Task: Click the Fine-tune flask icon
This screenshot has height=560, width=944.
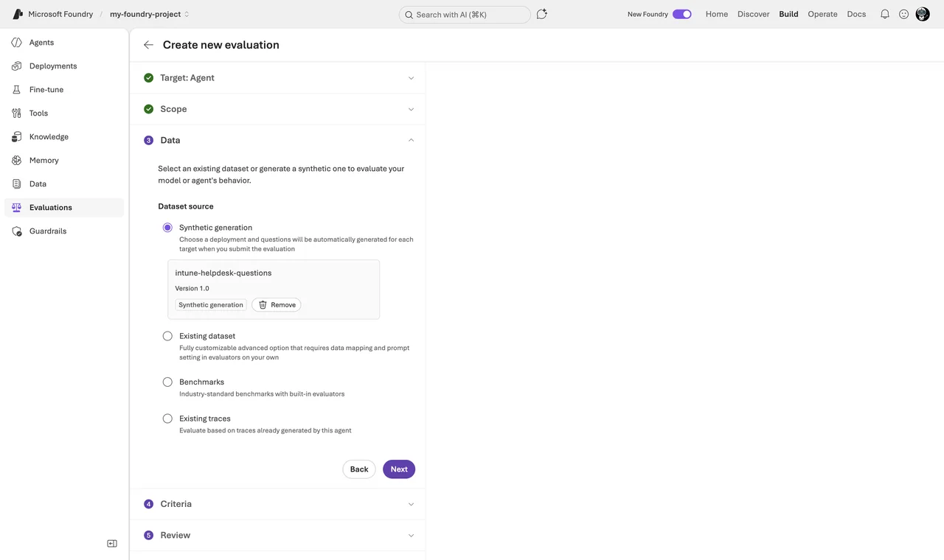Action: pos(16,90)
